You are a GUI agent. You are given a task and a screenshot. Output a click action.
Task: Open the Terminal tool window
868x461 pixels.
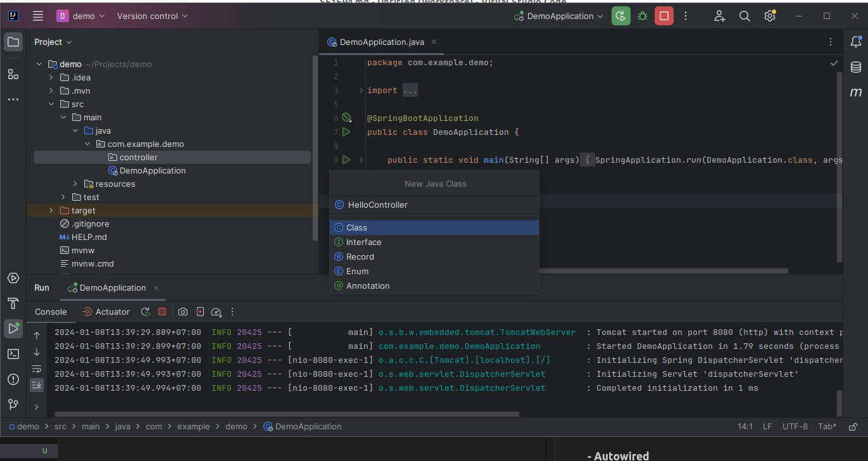(13, 353)
